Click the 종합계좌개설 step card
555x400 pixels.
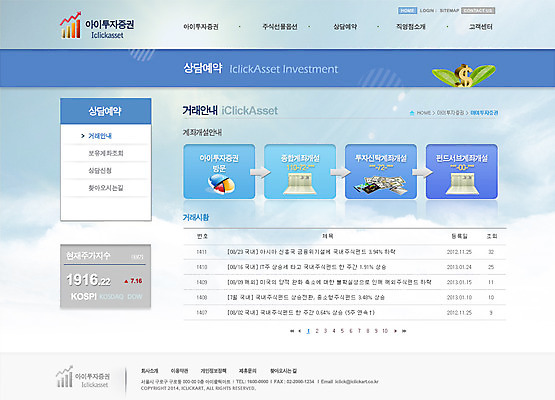coord(300,171)
